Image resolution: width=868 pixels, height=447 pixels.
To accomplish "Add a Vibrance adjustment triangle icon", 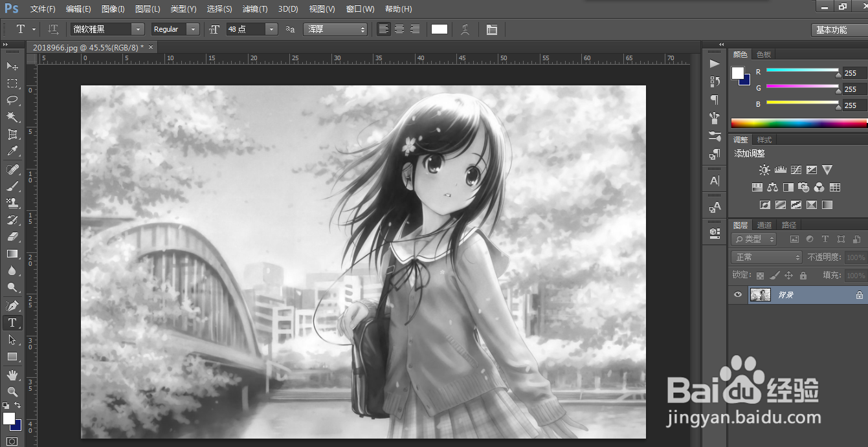I will pyautogui.click(x=827, y=170).
